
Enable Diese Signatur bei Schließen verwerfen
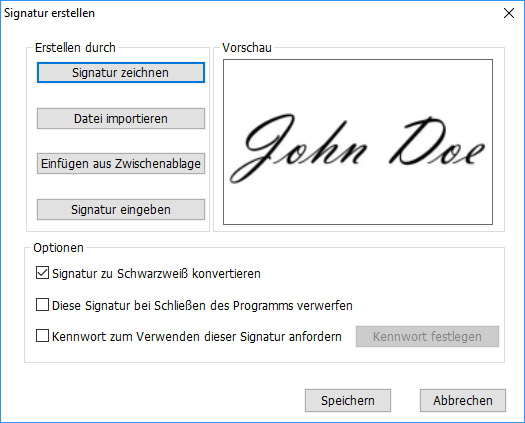point(42,305)
